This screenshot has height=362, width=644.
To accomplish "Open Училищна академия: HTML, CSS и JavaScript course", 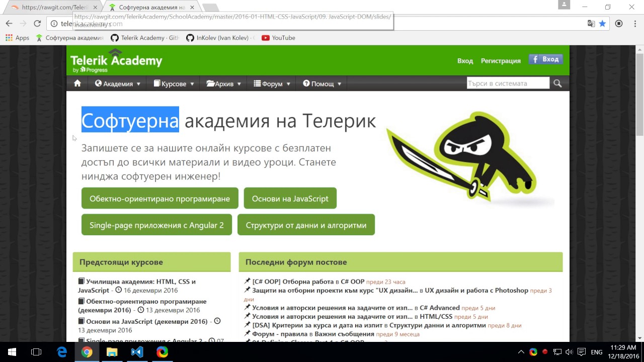I will coord(137,286).
